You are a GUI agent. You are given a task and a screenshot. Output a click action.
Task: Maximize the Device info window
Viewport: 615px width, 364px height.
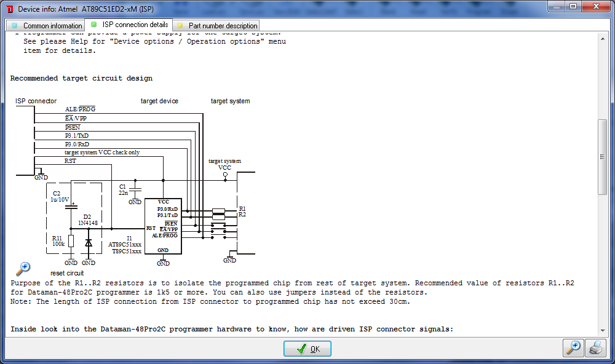pos(573,7)
